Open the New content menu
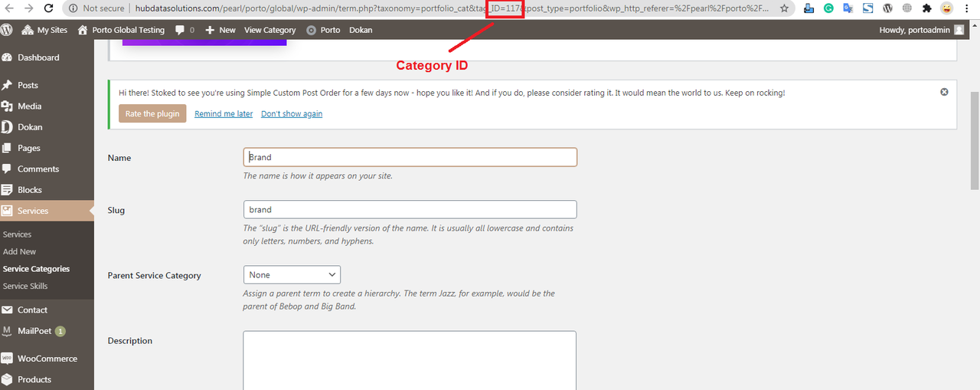 click(x=220, y=30)
